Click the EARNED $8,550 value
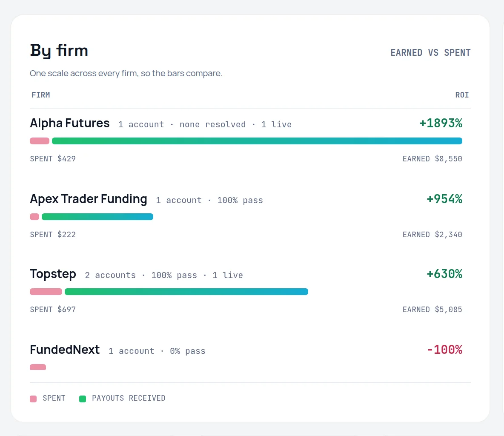This screenshot has width=504, height=436. 432,159
